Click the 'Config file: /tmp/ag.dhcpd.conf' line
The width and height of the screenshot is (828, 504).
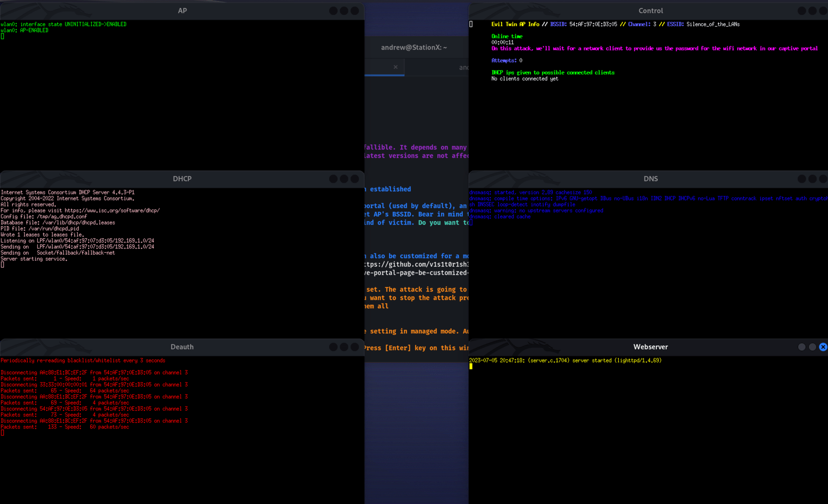point(44,217)
